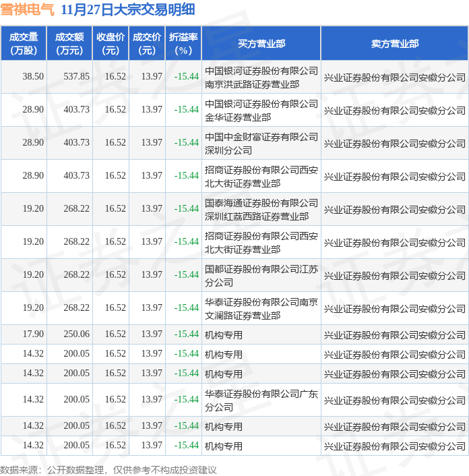Image resolution: width=469 pixels, height=476 pixels.
Task: Select the 成交价(元) column header
Action: (147, 43)
